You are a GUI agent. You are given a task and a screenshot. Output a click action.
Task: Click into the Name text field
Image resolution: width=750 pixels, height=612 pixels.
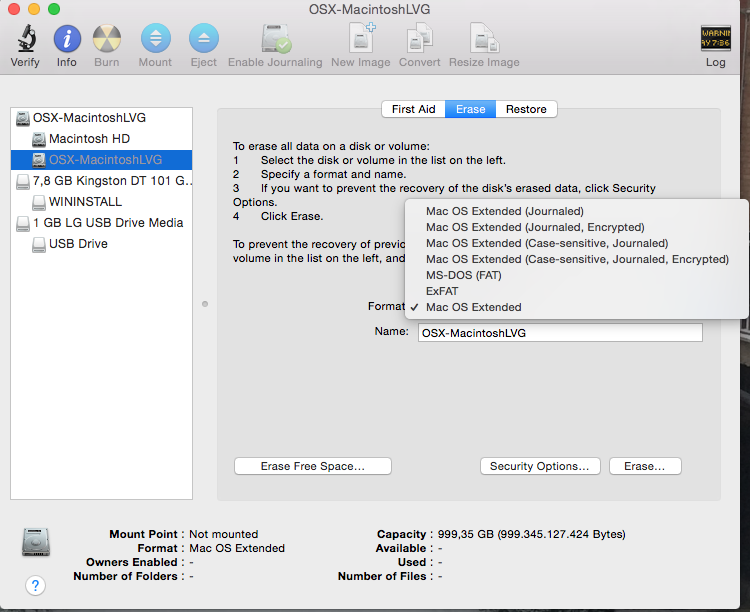point(560,333)
